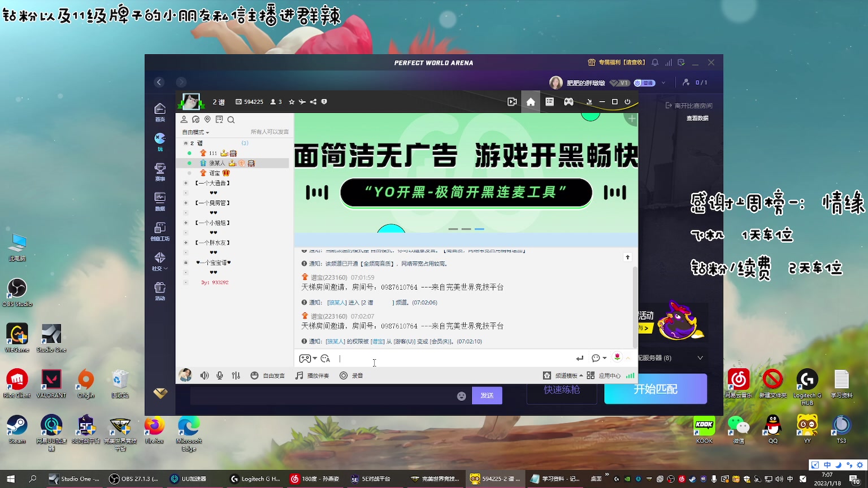Viewport: 868px width, 488px height.
Task: Switch to YY channel list view icon
Action: (549, 102)
